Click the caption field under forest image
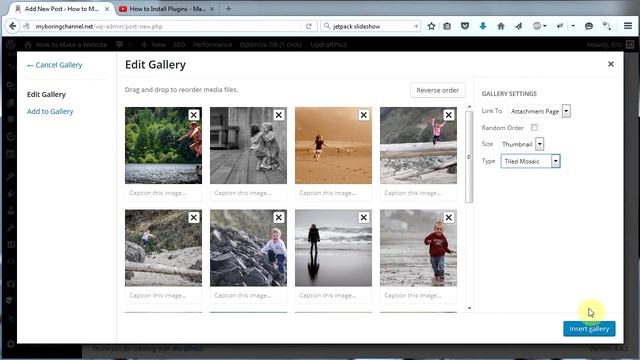The image size is (640, 360). tap(163, 193)
